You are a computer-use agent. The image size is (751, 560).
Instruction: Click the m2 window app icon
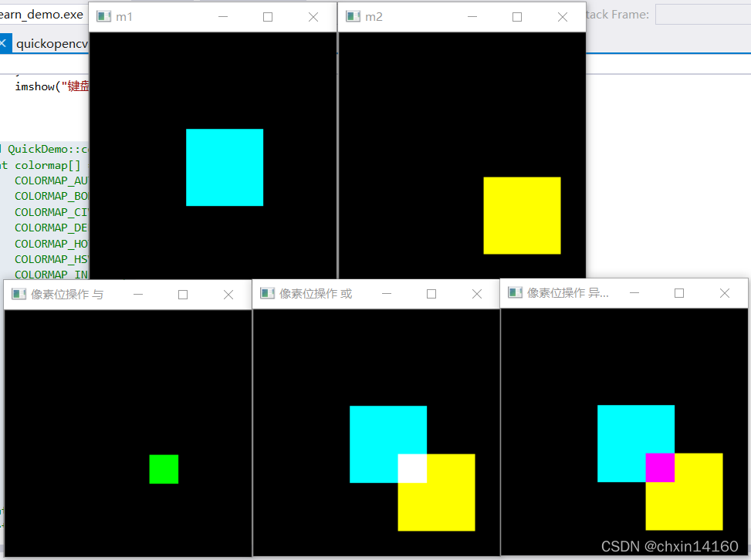[353, 17]
